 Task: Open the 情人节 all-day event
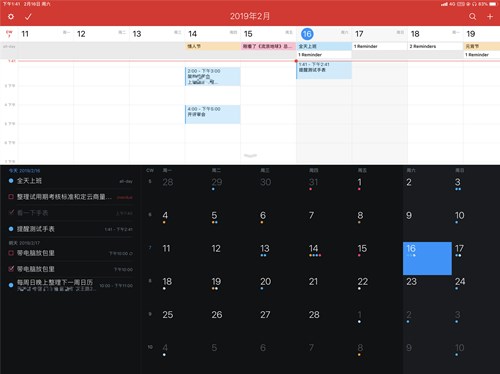click(213, 46)
